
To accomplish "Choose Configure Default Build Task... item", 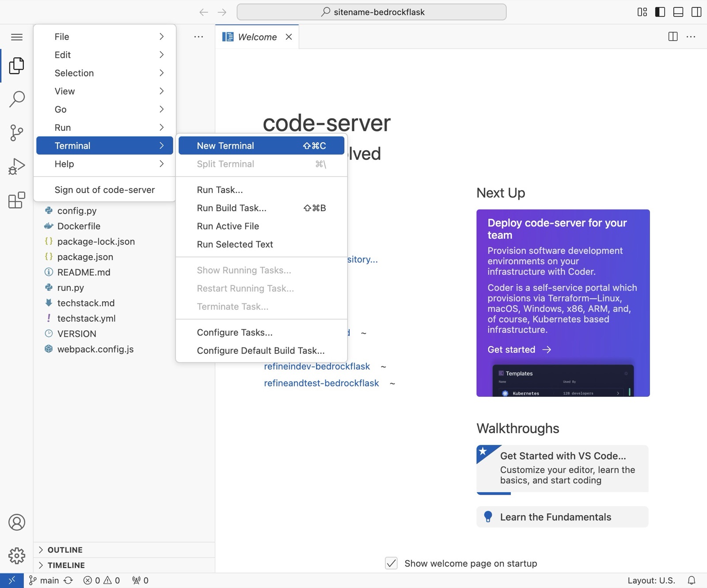I will pyautogui.click(x=262, y=350).
